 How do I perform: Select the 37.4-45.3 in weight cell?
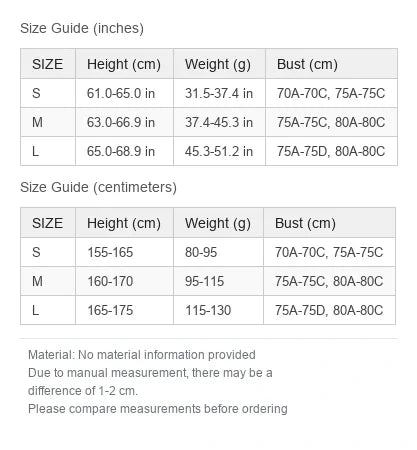coord(219,122)
